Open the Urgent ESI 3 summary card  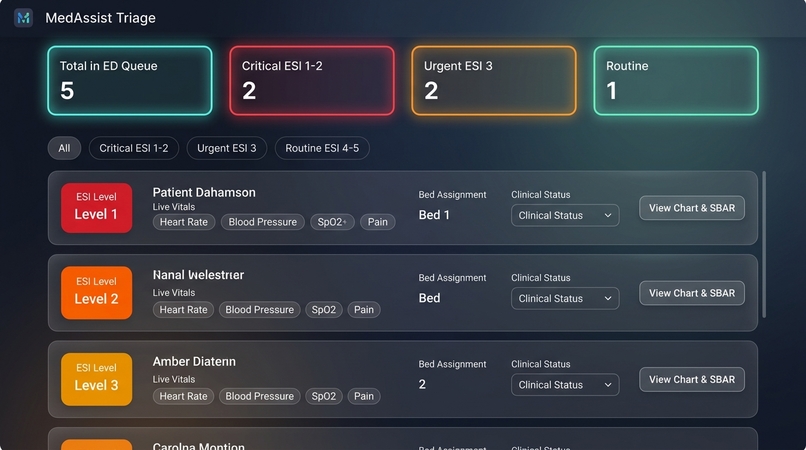pyautogui.click(x=493, y=80)
